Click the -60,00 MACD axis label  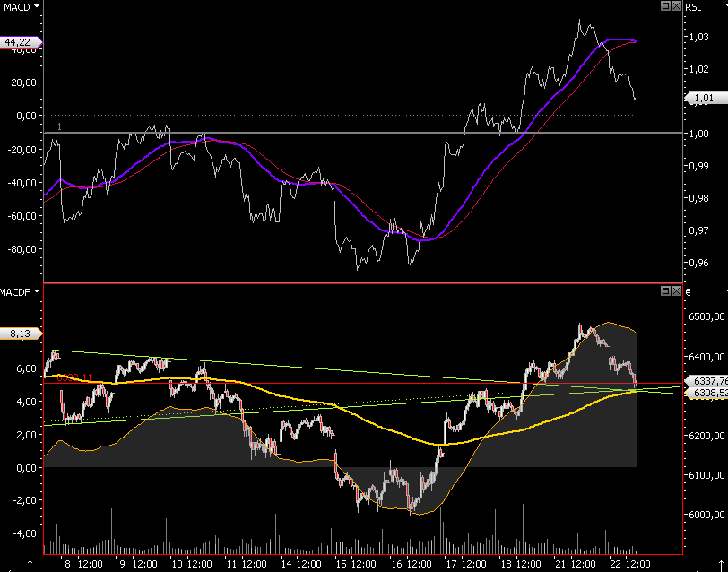(22, 216)
